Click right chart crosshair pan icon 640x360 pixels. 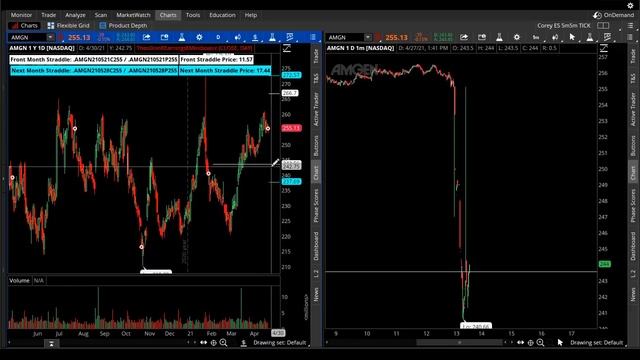530,343
